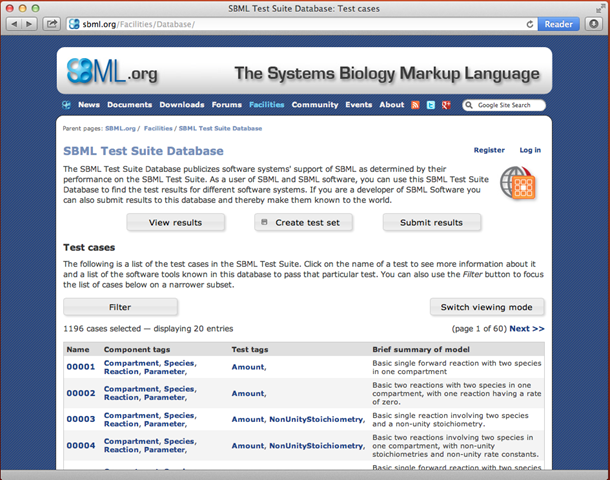Click the Filter button
610x480 pixels.
tap(120, 307)
